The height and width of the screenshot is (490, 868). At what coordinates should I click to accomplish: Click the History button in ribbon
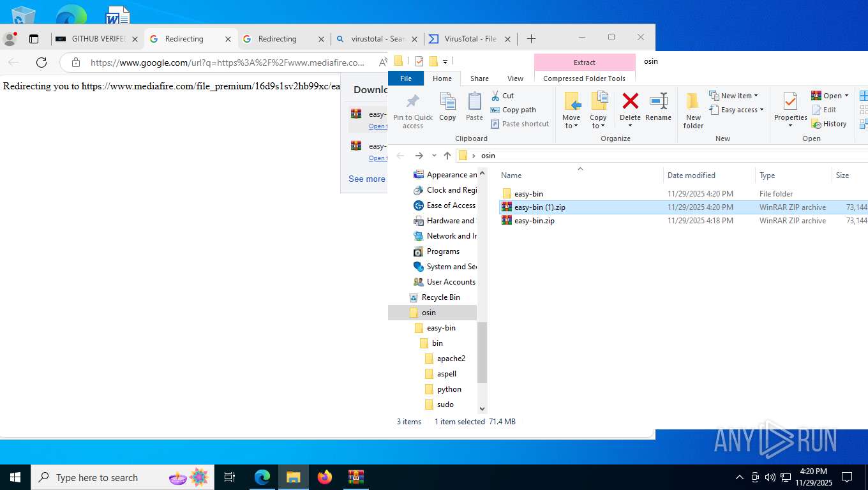[x=829, y=124]
